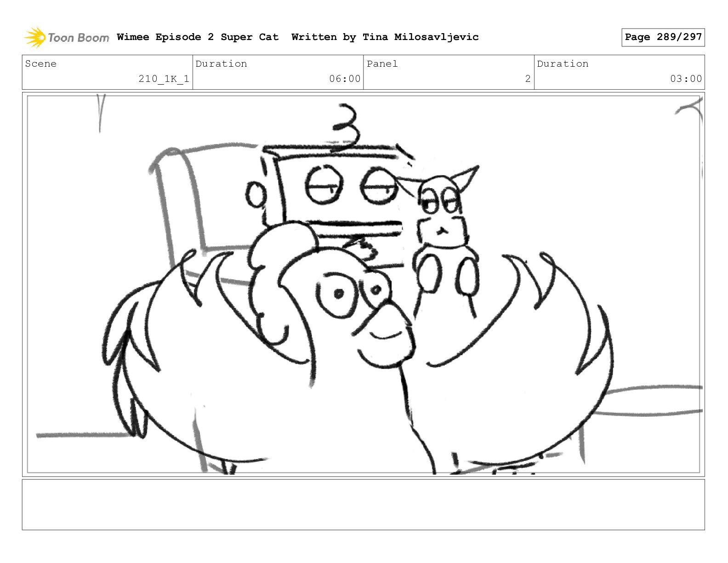Click the 'Duration' label beside Scene

pyautogui.click(x=222, y=64)
